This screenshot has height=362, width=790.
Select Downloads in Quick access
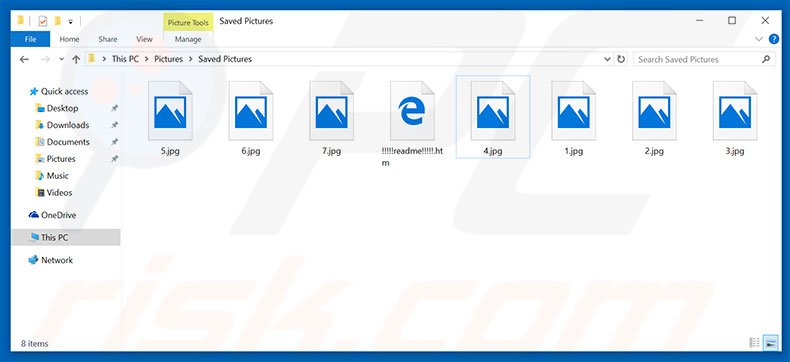pos(68,125)
